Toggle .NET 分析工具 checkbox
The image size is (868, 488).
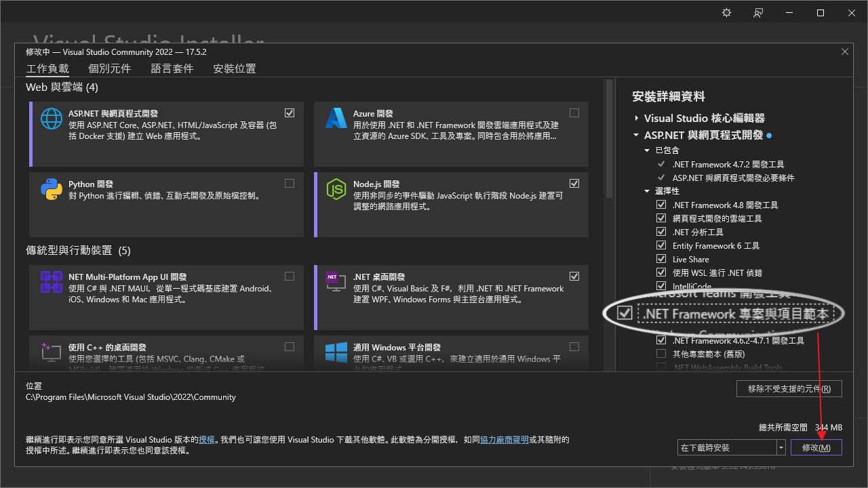coord(661,232)
